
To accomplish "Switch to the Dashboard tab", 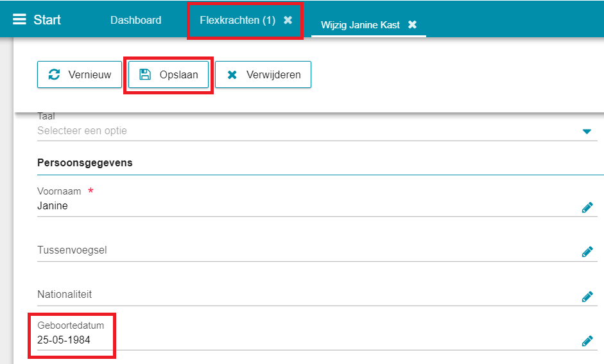I will pos(135,20).
